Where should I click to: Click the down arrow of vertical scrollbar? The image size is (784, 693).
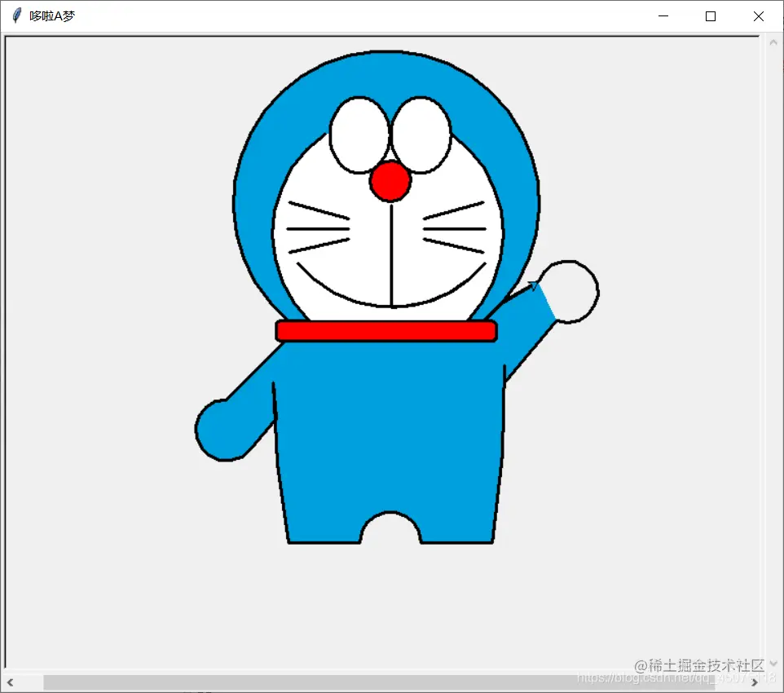click(x=773, y=664)
